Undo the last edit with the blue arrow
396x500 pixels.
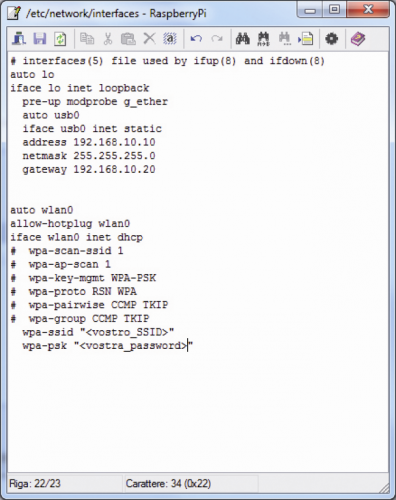pos(196,39)
